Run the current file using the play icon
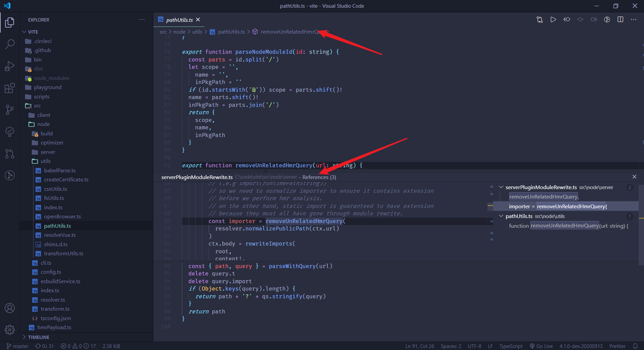This screenshot has width=644, height=350. point(553,19)
